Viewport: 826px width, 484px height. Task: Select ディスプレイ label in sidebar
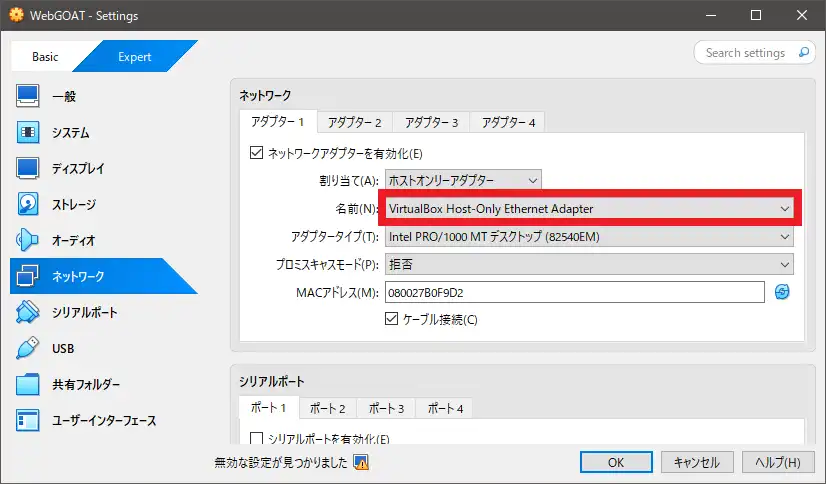78,169
